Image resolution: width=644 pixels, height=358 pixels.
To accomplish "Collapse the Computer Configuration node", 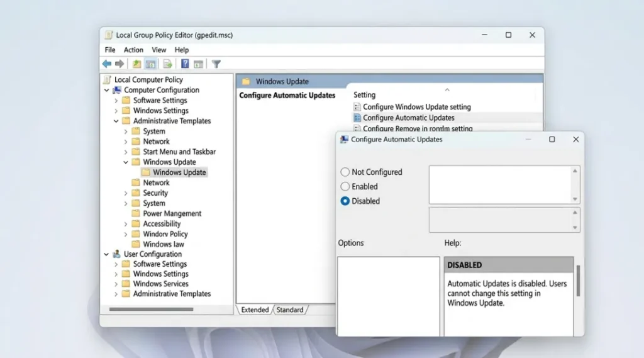I will point(107,90).
